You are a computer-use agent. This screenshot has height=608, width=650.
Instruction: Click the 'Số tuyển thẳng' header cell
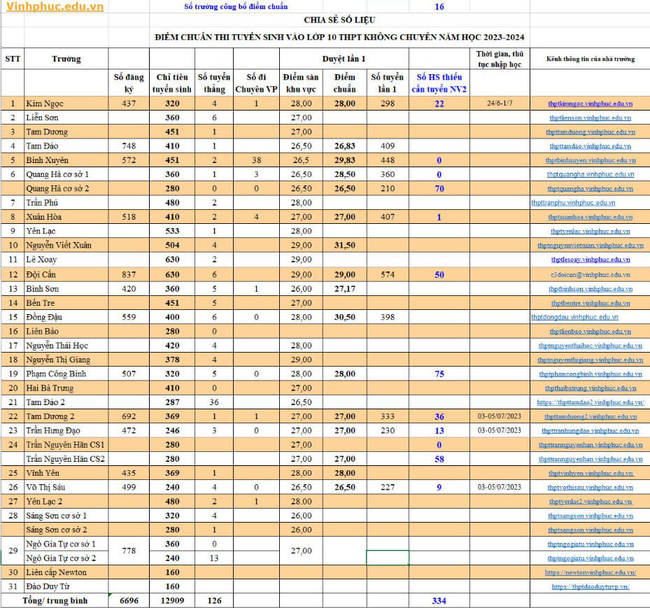tap(214, 83)
